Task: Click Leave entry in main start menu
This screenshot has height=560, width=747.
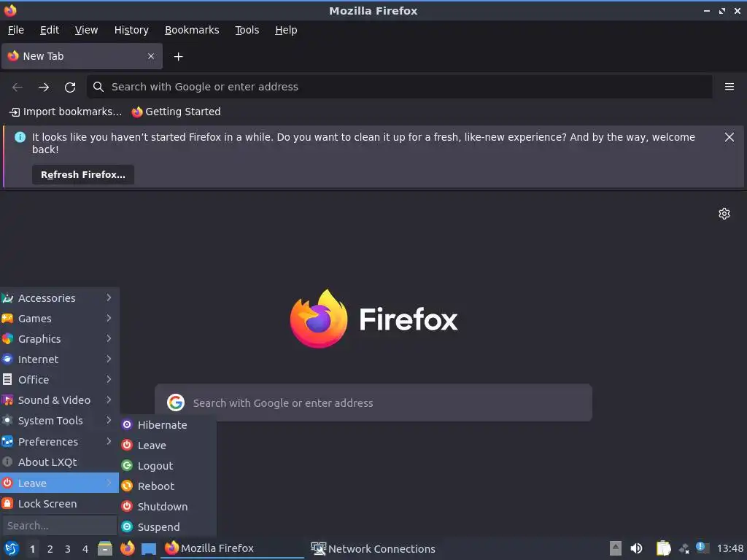Action: click(x=59, y=483)
